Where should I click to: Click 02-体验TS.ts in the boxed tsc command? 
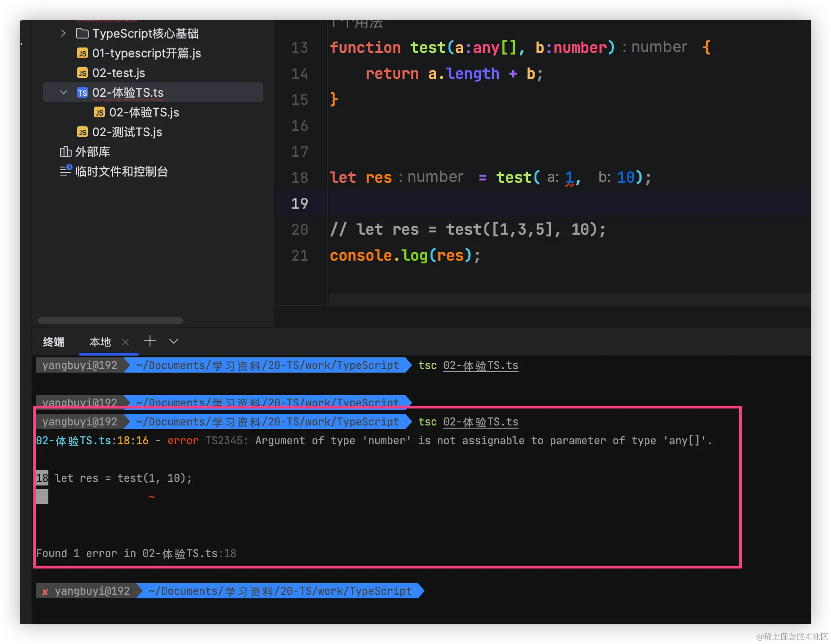point(481,422)
